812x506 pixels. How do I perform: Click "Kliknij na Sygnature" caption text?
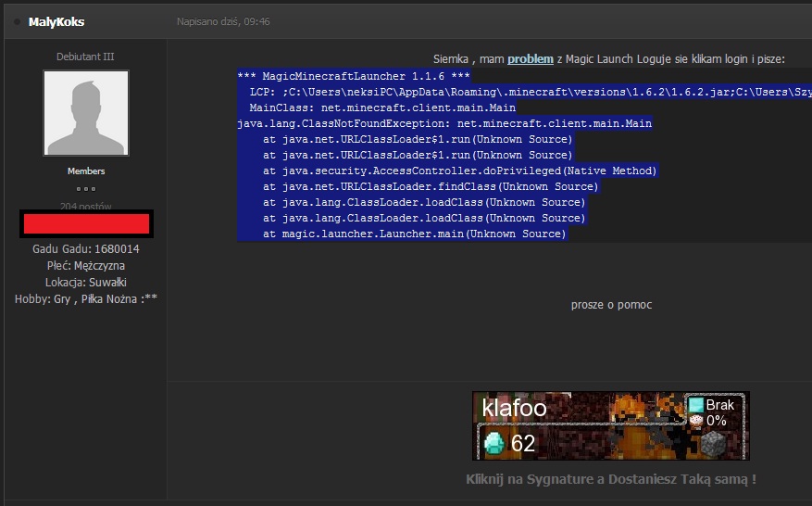pyautogui.click(x=610, y=479)
